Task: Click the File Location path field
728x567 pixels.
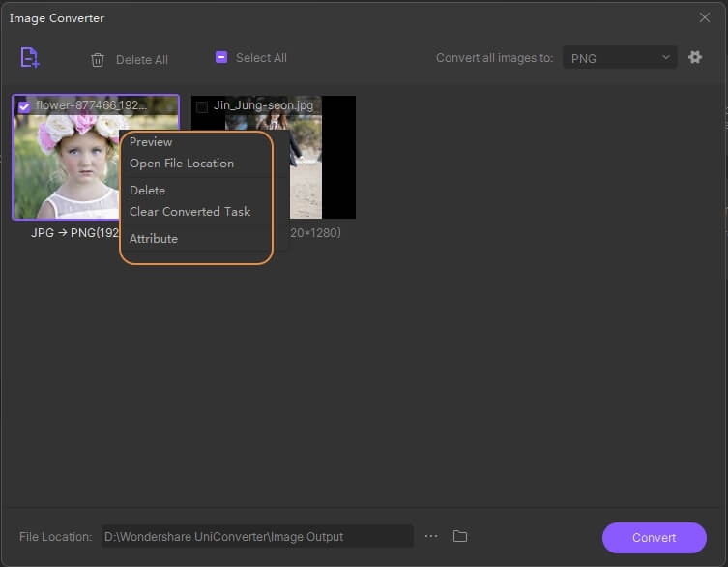Action: (x=256, y=536)
